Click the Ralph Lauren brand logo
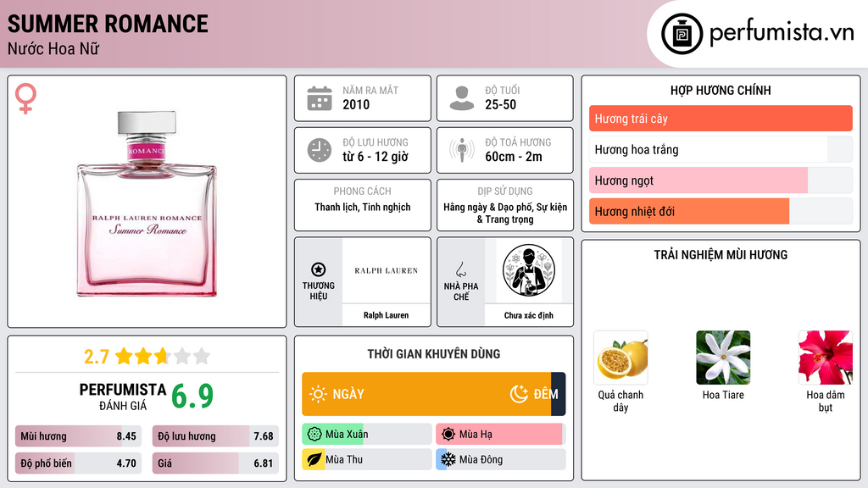 (x=386, y=270)
